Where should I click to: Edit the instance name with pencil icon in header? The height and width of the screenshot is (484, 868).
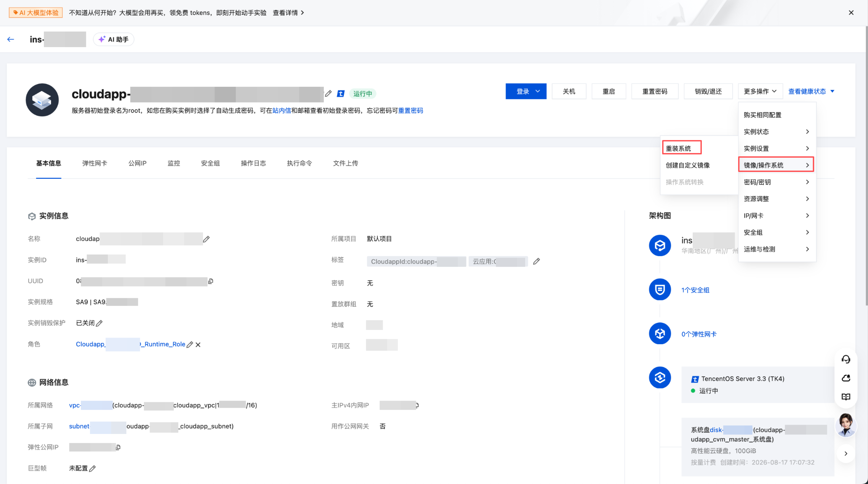328,93
